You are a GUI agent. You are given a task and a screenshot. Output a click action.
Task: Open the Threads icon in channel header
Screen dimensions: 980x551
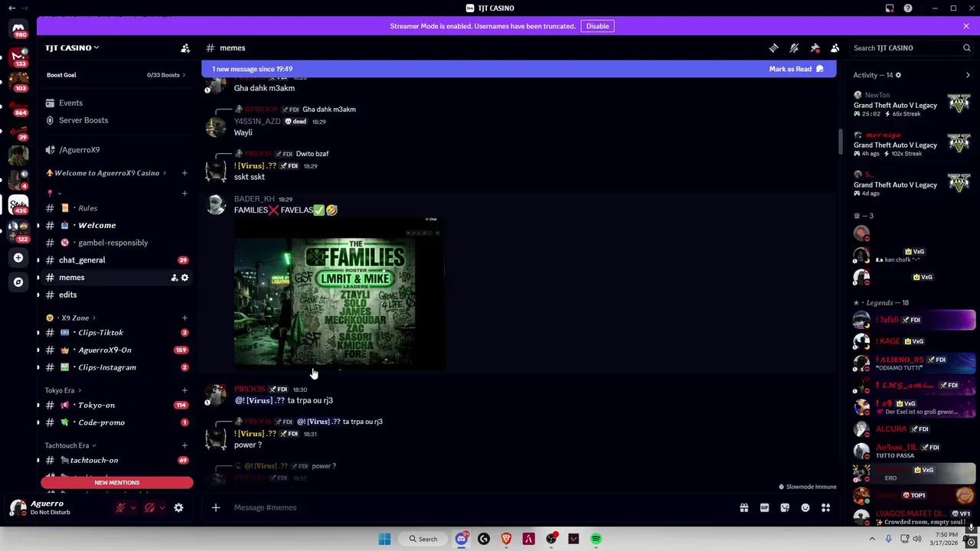[x=773, y=47]
